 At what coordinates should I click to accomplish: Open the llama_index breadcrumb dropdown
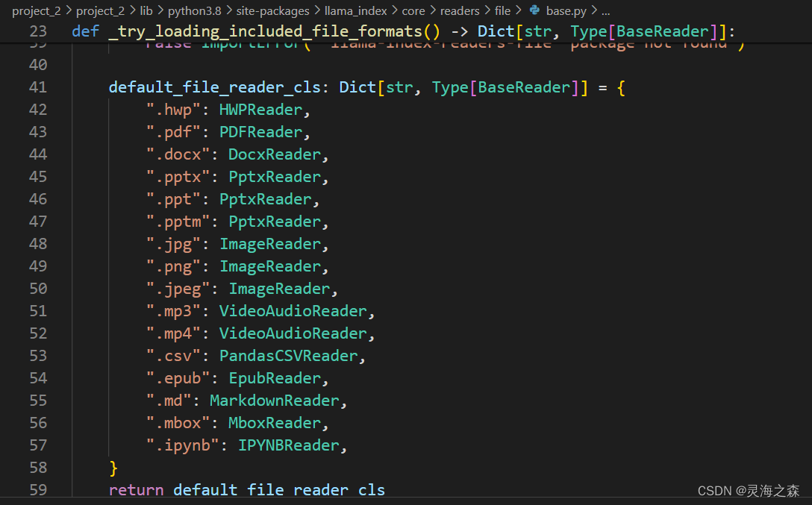[x=356, y=10]
